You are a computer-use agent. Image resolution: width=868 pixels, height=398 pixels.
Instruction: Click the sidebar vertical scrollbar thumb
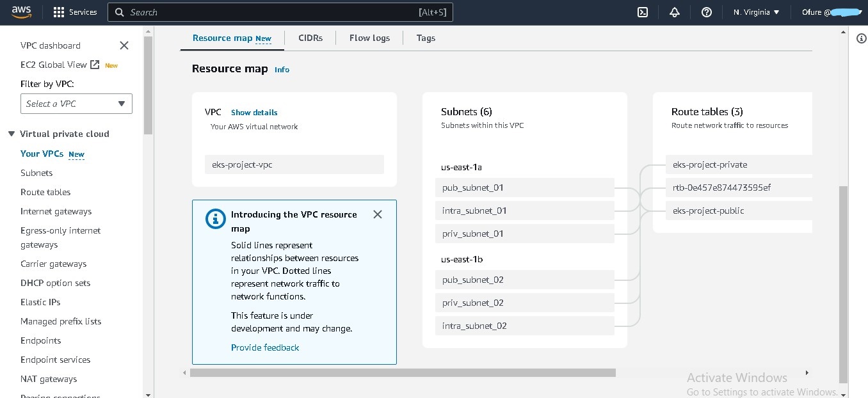[149, 85]
